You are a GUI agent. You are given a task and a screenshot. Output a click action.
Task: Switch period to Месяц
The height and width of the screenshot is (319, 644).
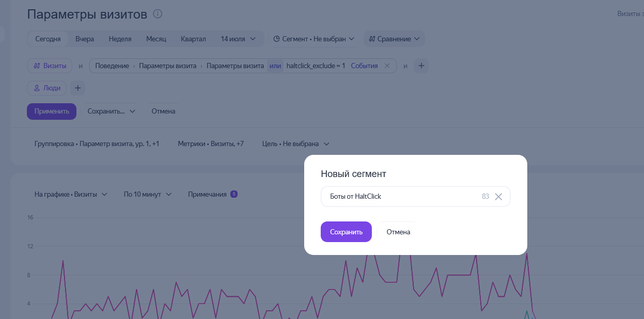point(156,39)
